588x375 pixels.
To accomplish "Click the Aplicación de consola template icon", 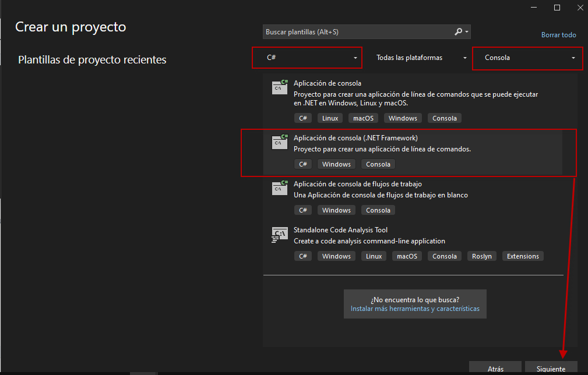I will click(280, 87).
